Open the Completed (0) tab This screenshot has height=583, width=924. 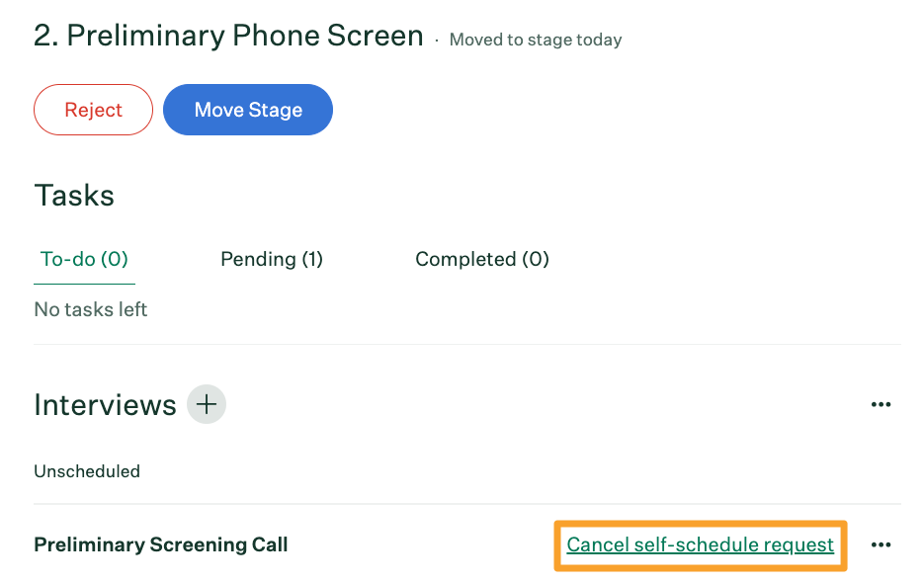pyautogui.click(x=482, y=259)
